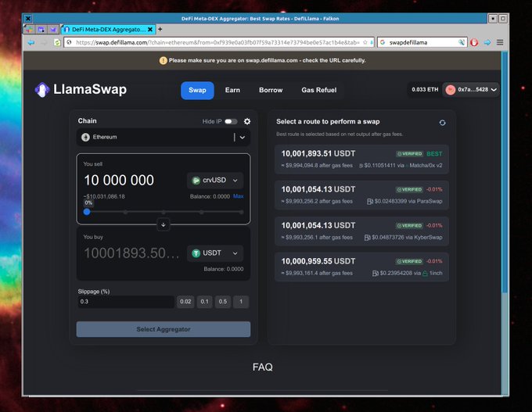
Task: Switch to the Swap tab
Action: pos(197,90)
